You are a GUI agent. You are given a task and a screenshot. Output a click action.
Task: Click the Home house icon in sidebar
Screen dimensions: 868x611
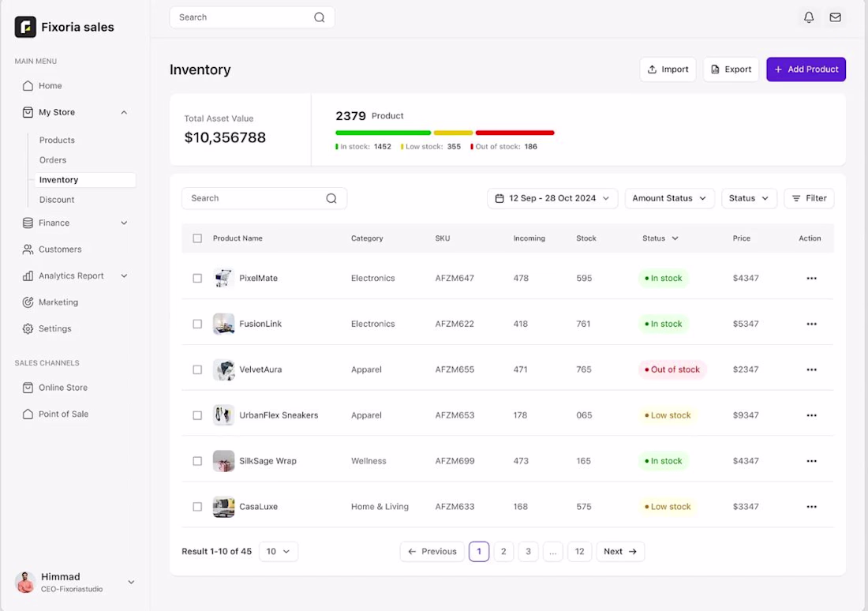click(x=28, y=86)
